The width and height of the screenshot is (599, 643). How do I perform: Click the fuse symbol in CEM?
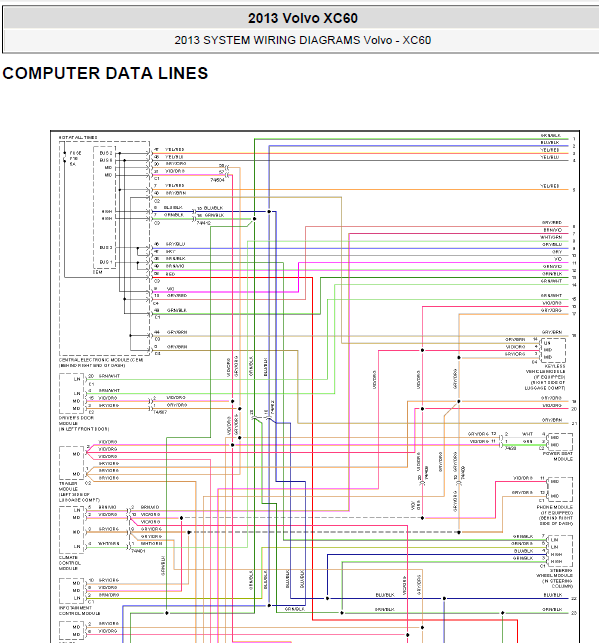[65, 157]
